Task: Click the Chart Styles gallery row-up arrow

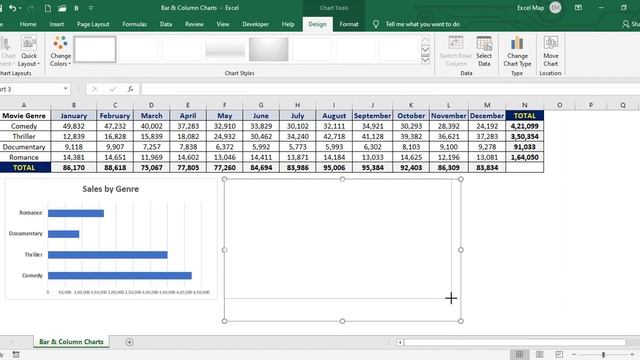Action: click(425, 39)
